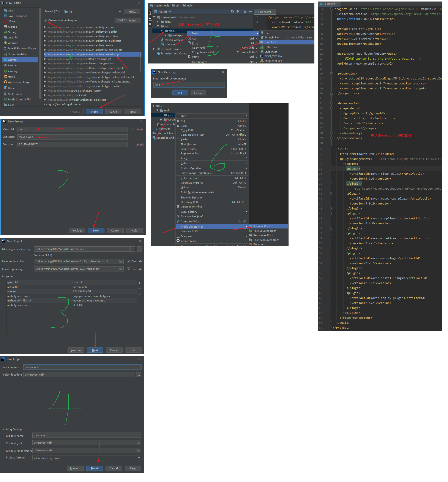
Task: Click the Spring Initializr icon in project list
Action: [x=6, y=54]
